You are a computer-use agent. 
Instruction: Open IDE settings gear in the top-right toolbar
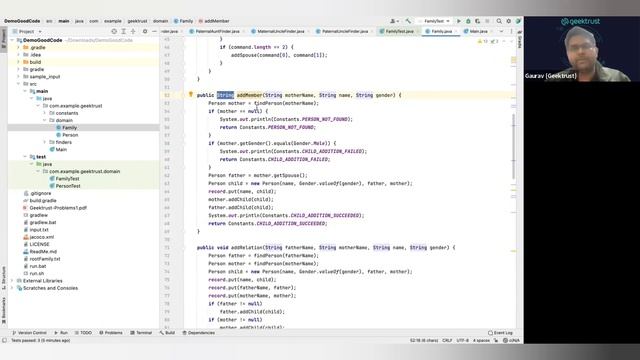click(509, 21)
